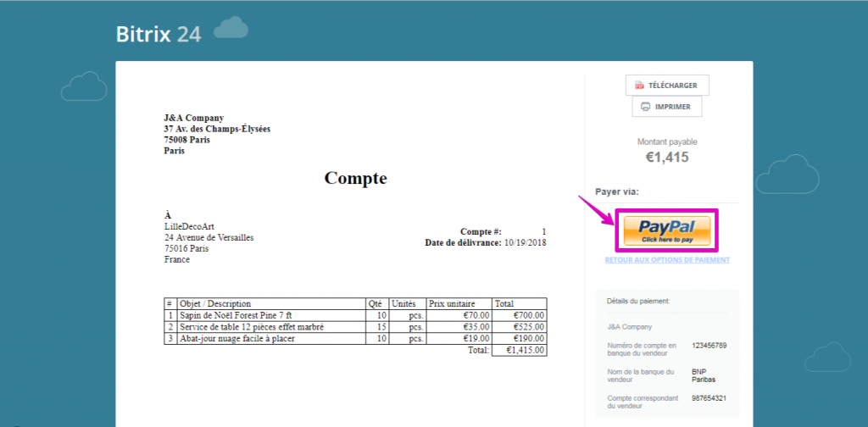868x427 pixels.
Task: Click the Montant payable label
Action: (x=667, y=141)
